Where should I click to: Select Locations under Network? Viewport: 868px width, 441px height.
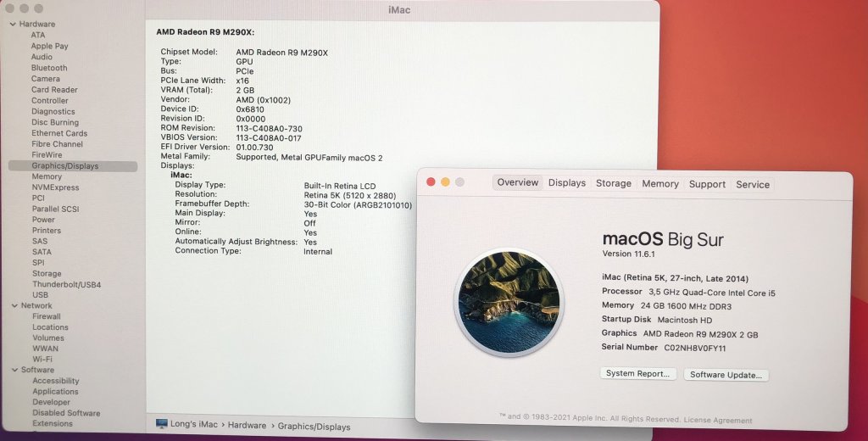pyautogui.click(x=50, y=327)
